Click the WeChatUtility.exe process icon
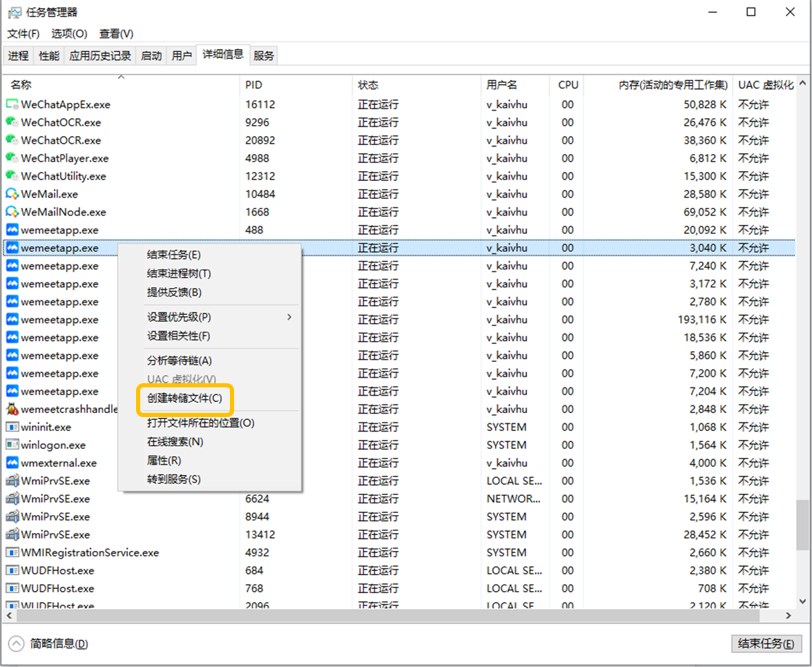Screen dimensions: 812x667 click(12, 176)
